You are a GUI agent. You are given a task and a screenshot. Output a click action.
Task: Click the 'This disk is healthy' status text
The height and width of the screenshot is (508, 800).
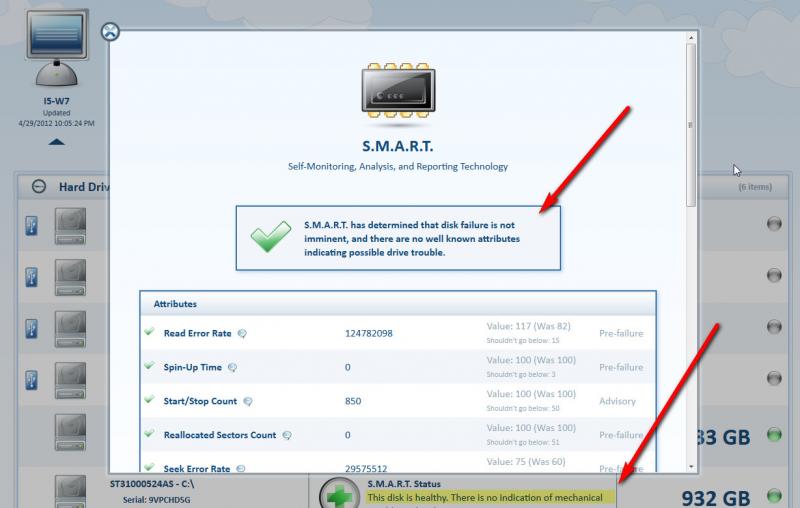coord(485,497)
